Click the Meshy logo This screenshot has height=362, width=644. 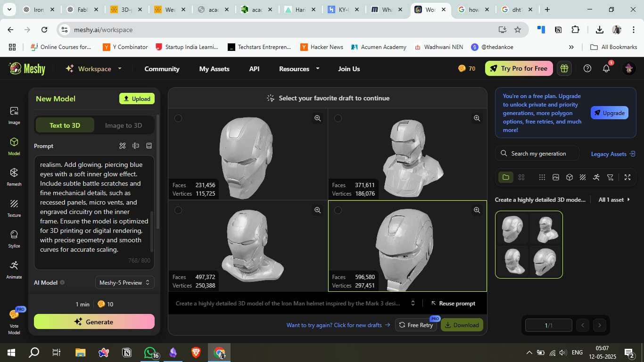click(x=27, y=69)
